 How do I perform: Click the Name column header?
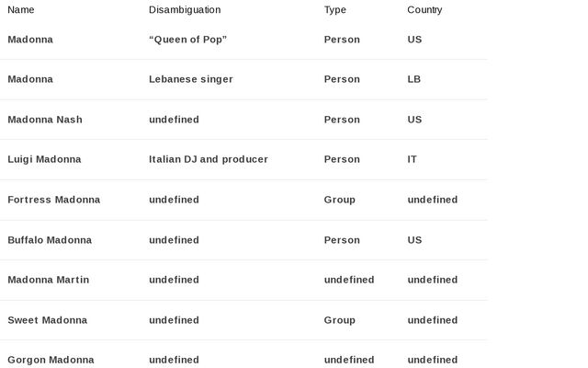20,10
